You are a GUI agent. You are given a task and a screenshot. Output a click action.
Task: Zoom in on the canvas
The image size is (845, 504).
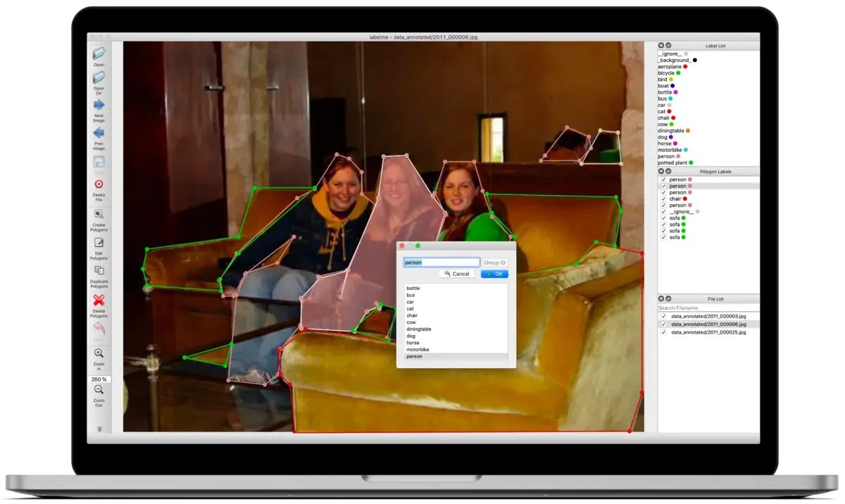[99, 354]
